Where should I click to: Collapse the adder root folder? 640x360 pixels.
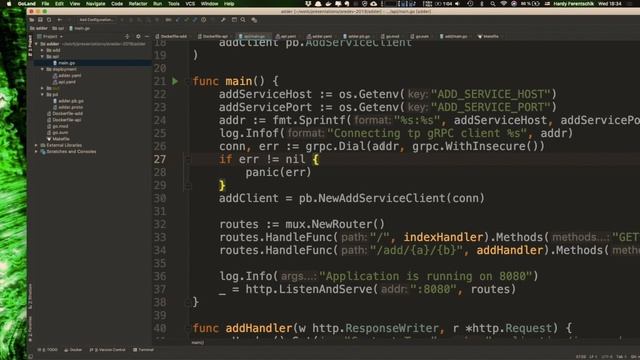[37, 44]
